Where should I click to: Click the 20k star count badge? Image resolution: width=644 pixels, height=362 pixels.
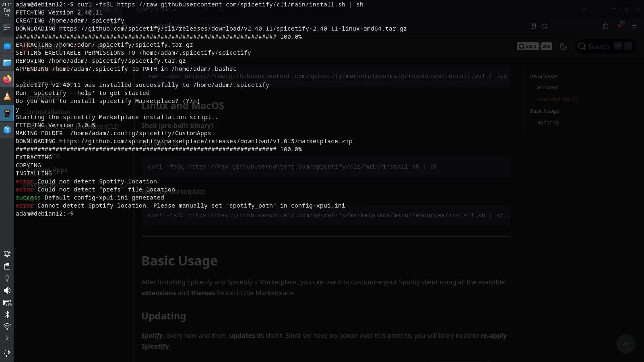tap(546, 46)
